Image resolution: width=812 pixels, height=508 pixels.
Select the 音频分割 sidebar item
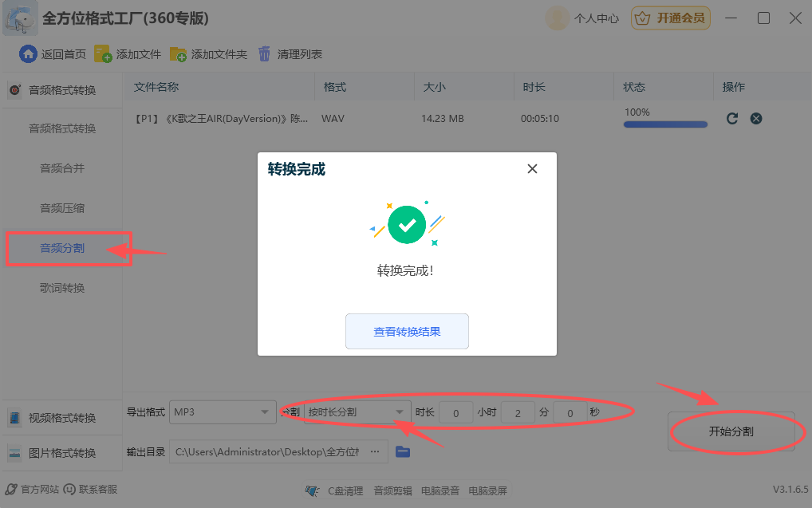(x=61, y=248)
